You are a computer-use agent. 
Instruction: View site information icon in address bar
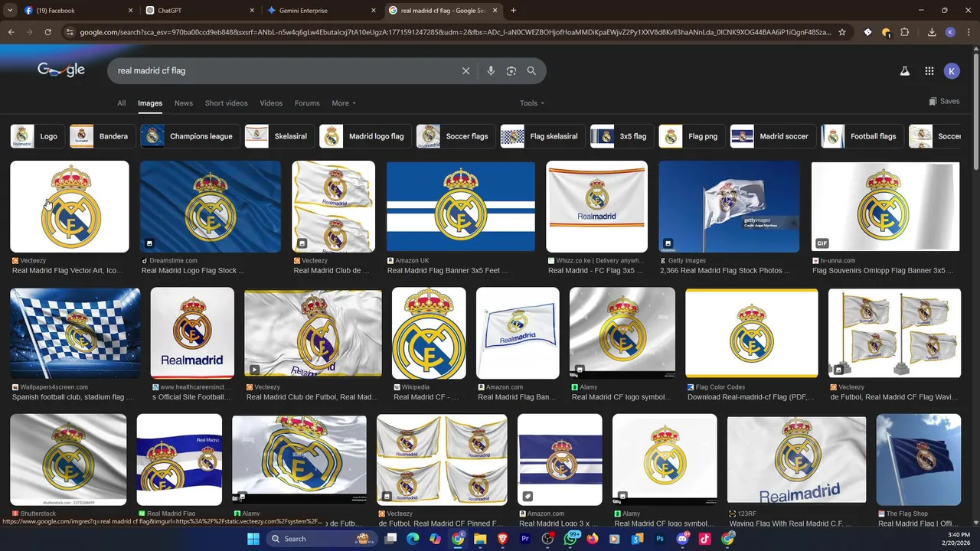(x=70, y=32)
